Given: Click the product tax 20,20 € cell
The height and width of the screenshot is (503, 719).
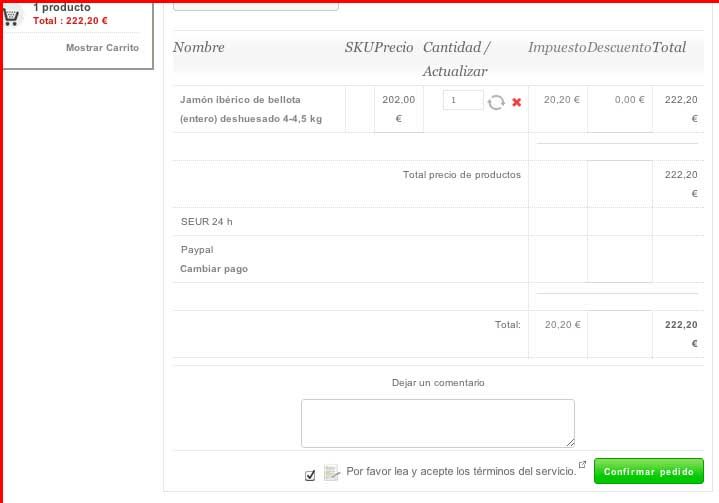Looking at the screenshot, I should click(562, 99).
